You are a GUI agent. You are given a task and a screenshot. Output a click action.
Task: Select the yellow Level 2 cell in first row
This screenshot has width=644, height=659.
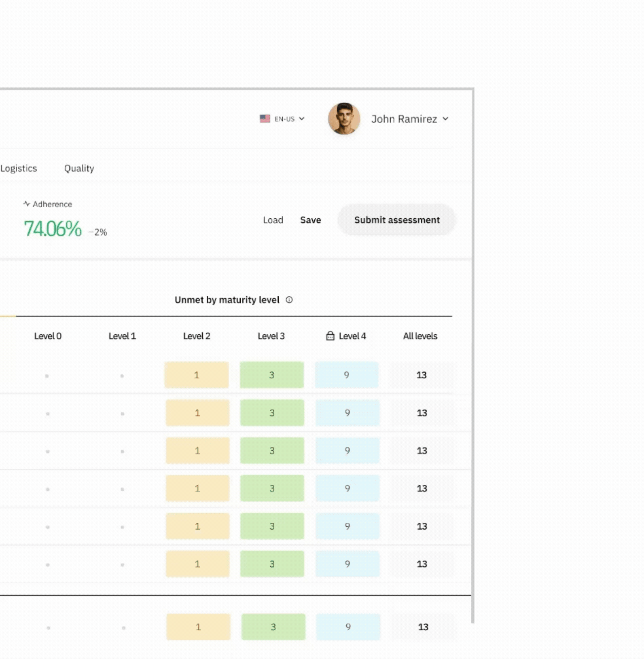click(x=197, y=375)
